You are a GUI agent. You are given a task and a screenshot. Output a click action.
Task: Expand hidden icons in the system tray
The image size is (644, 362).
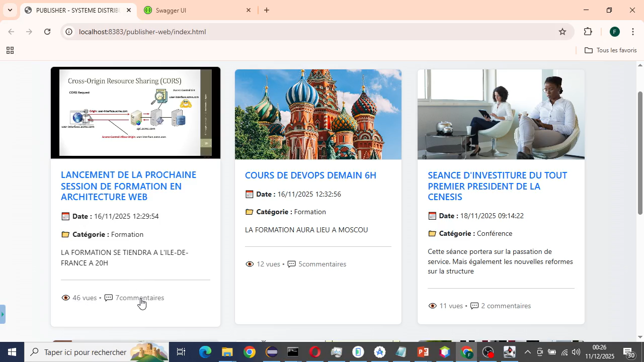click(527, 352)
